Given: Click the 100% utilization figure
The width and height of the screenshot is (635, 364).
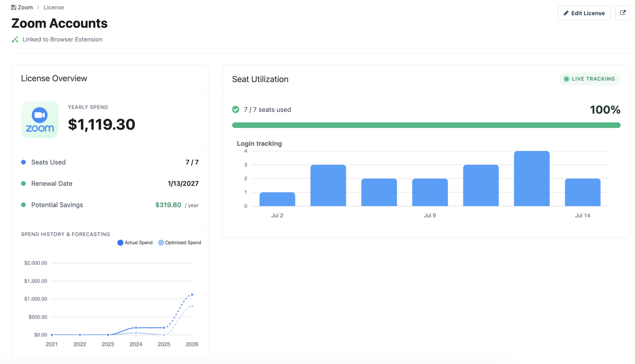Looking at the screenshot, I should pos(605,110).
